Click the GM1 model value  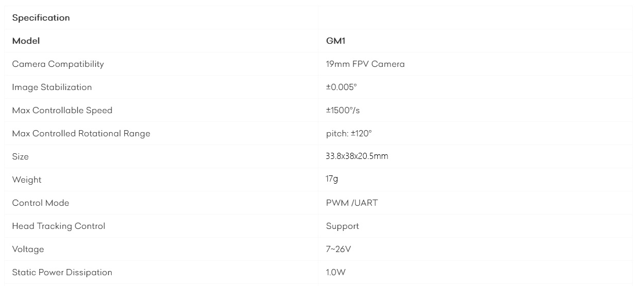[x=332, y=41]
